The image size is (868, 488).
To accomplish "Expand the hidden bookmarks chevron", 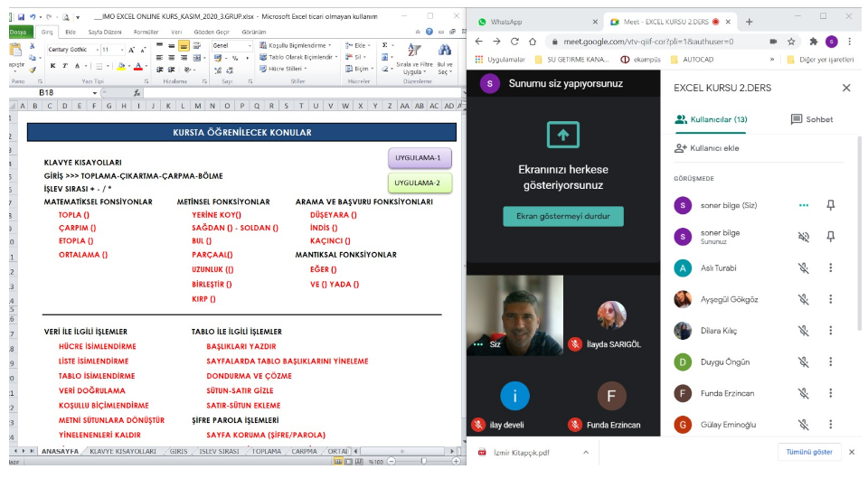I will coord(772,60).
